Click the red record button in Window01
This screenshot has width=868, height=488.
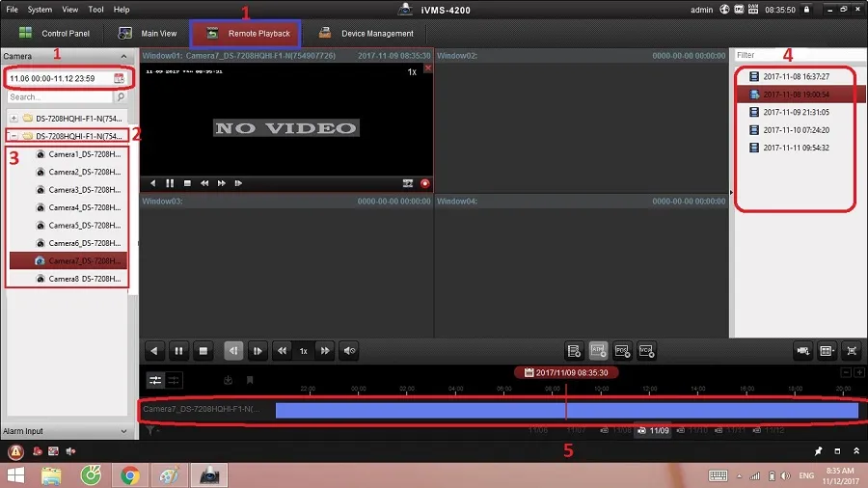pos(424,182)
